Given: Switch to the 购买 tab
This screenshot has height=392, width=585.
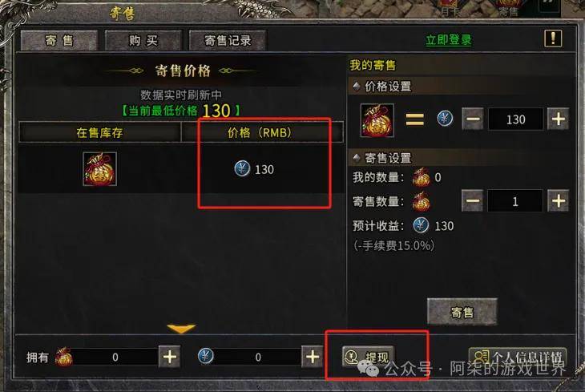Looking at the screenshot, I should (x=143, y=40).
